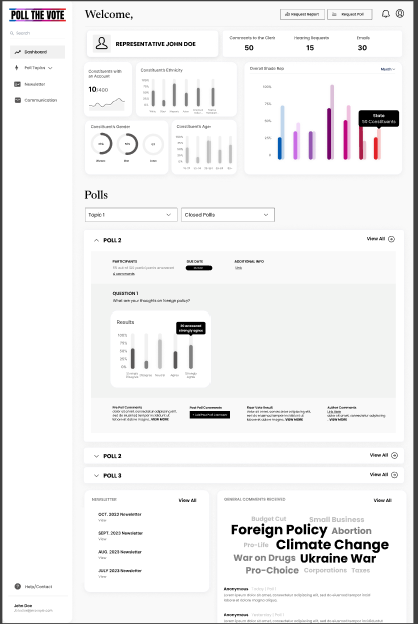This screenshot has width=418, height=624.
Task: Click the black Post Poll Comments button
Action: (x=210, y=415)
